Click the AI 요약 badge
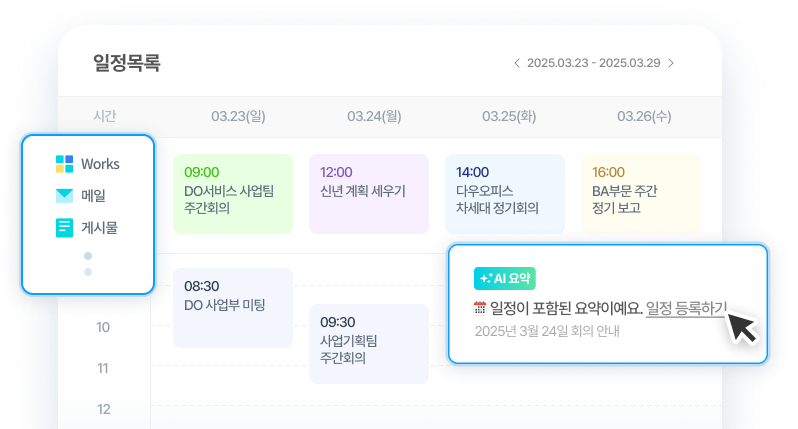 pyautogui.click(x=506, y=278)
